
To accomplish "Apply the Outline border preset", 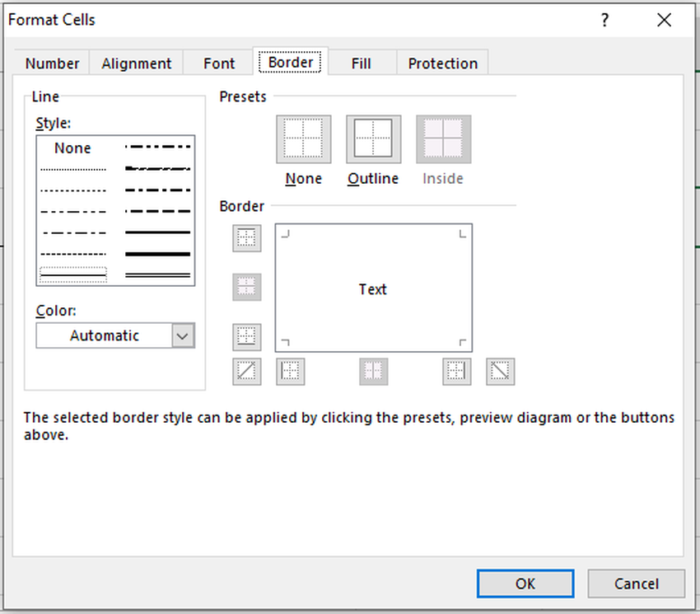I will click(x=373, y=138).
